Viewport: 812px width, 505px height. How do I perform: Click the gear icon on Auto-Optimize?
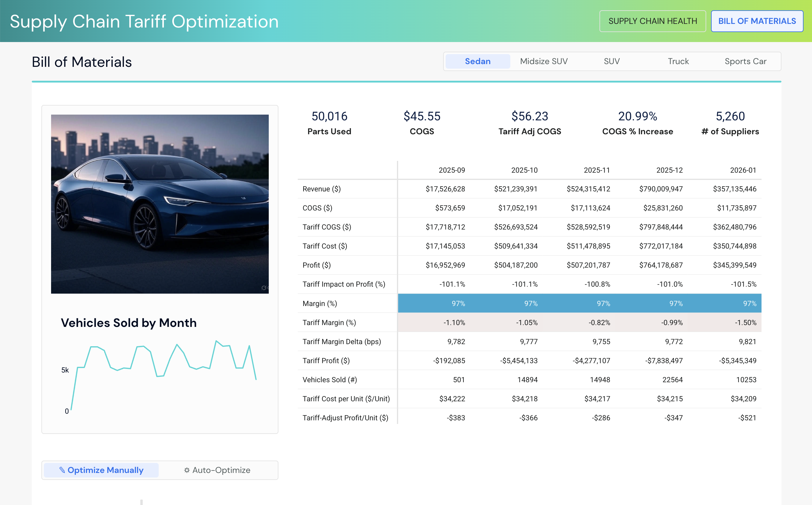point(187,470)
